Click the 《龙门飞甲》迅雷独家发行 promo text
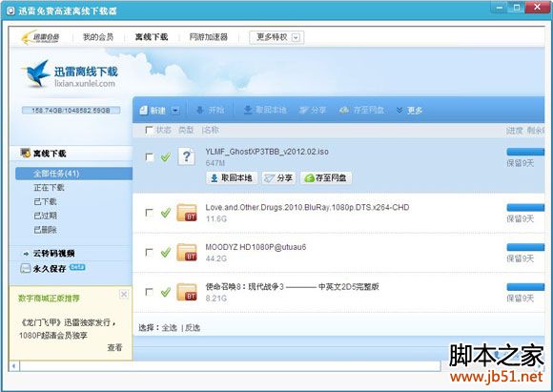 click(67, 322)
